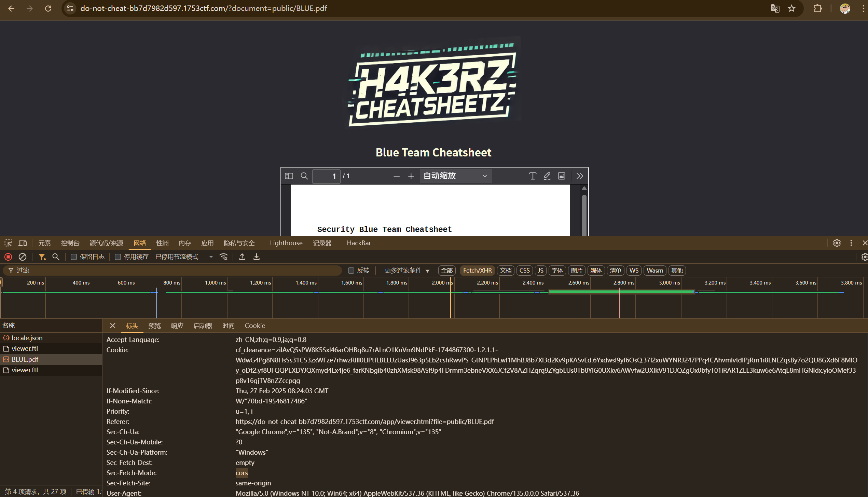Open throttling mode dropdown 已停用节流模式
The image size is (868, 497).
click(x=184, y=257)
